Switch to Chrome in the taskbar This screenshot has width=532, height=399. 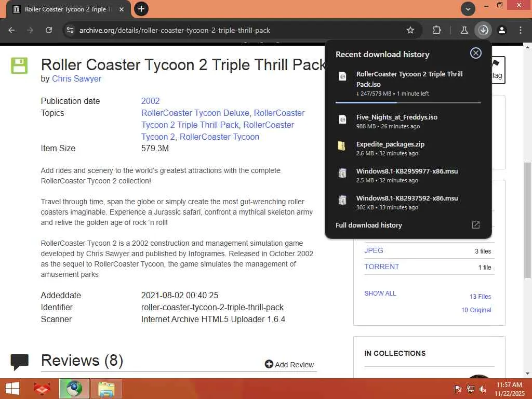[x=74, y=389]
